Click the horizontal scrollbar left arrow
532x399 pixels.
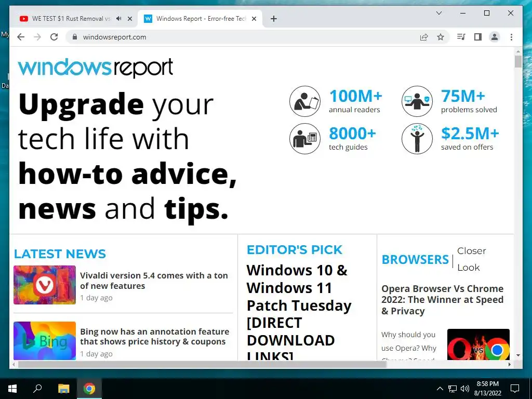pyautogui.click(x=14, y=364)
